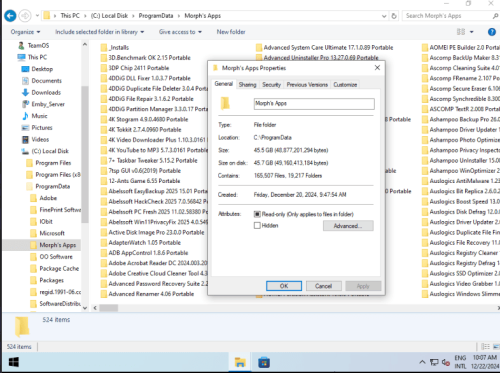Toggle the Read-only attribute checkbox
The width and height of the screenshot is (500, 373).
coord(257,214)
